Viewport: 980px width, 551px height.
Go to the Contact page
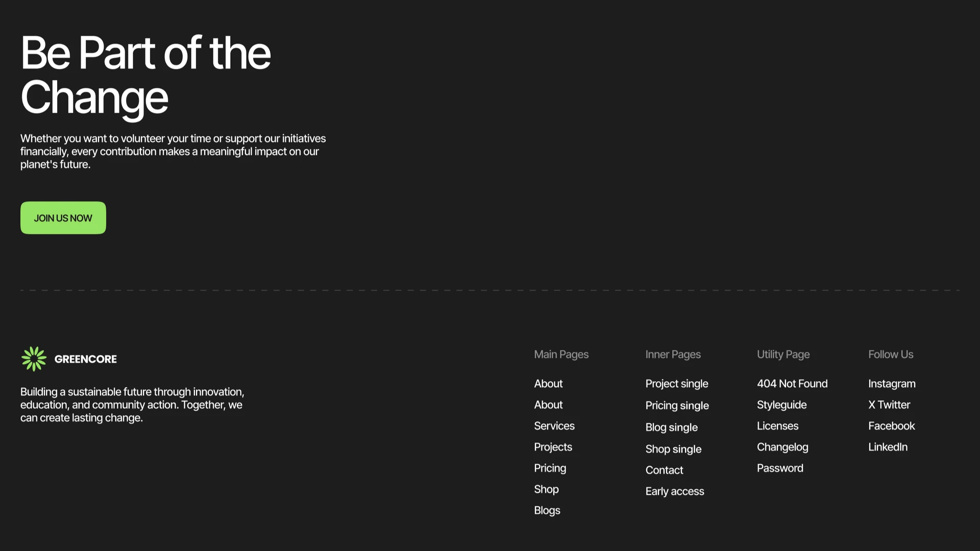pyautogui.click(x=664, y=470)
